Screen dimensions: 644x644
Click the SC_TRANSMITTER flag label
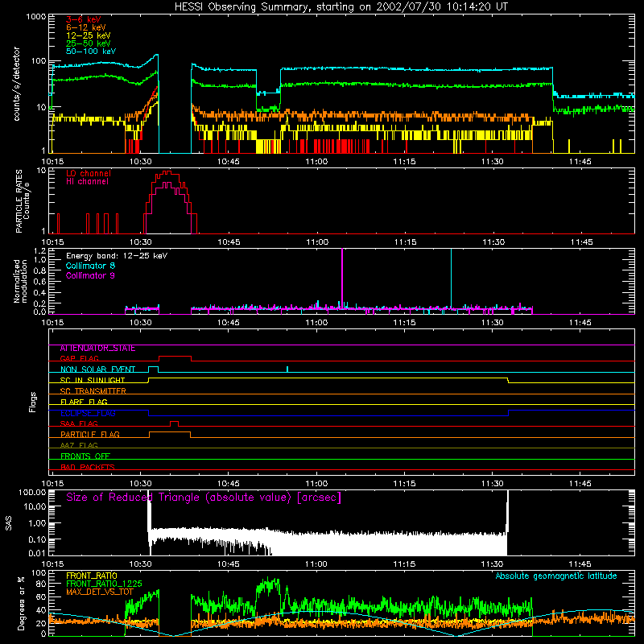[93, 391]
